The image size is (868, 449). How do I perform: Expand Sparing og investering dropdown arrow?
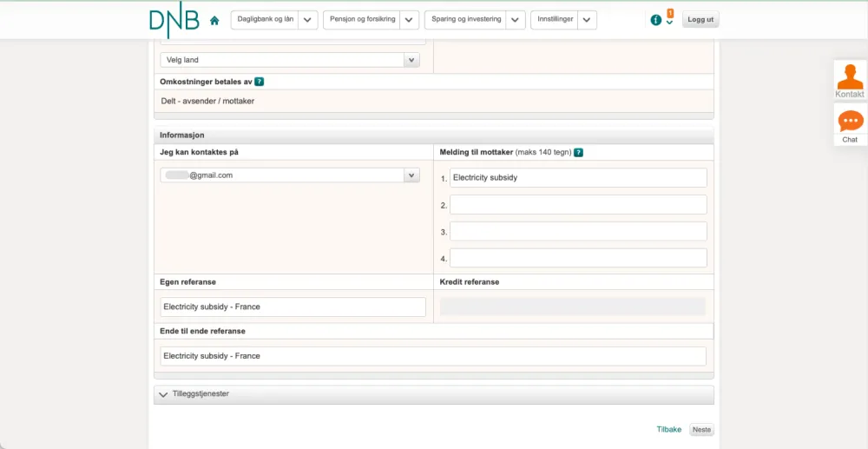pyautogui.click(x=516, y=20)
